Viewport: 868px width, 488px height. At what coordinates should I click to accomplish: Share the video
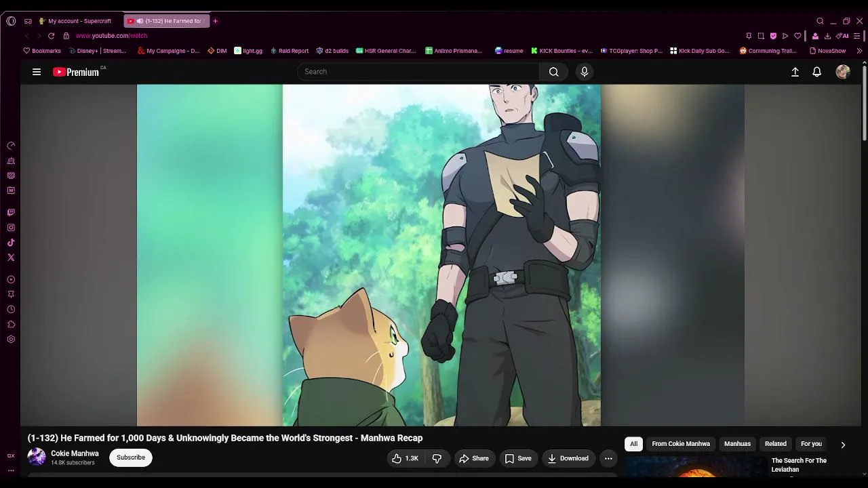click(x=473, y=459)
